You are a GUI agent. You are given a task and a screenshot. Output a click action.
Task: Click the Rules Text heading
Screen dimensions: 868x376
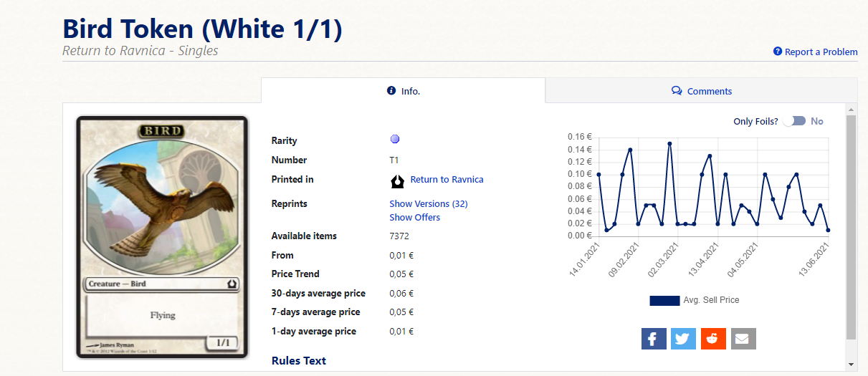(299, 360)
